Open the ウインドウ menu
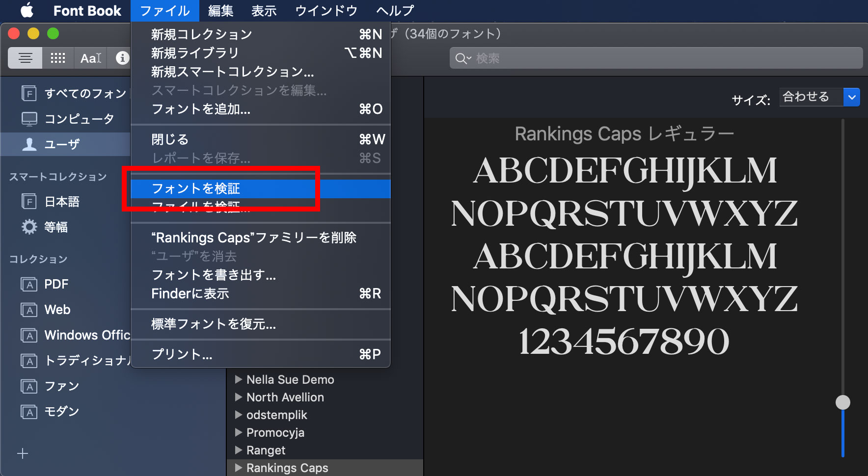Viewport: 868px width, 476px height. (325, 10)
